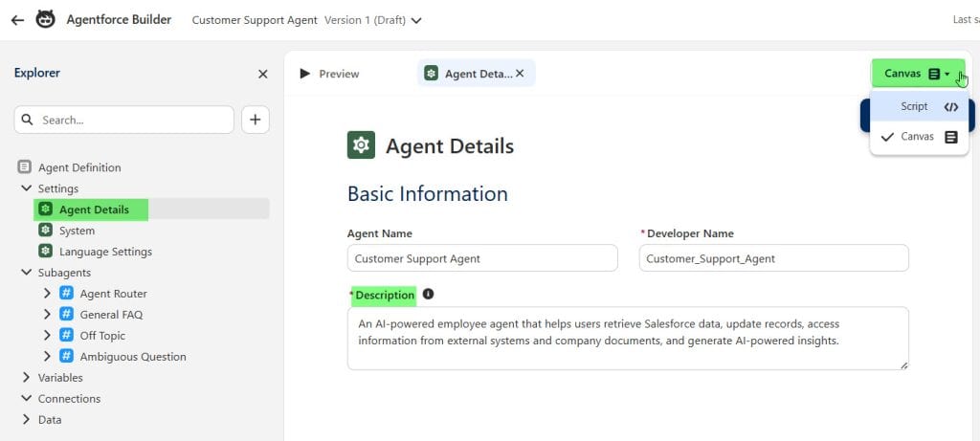This screenshot has width=980, height=441.
Task: Click the Canvas view dropdown button
Action: [x=918, y=74]
